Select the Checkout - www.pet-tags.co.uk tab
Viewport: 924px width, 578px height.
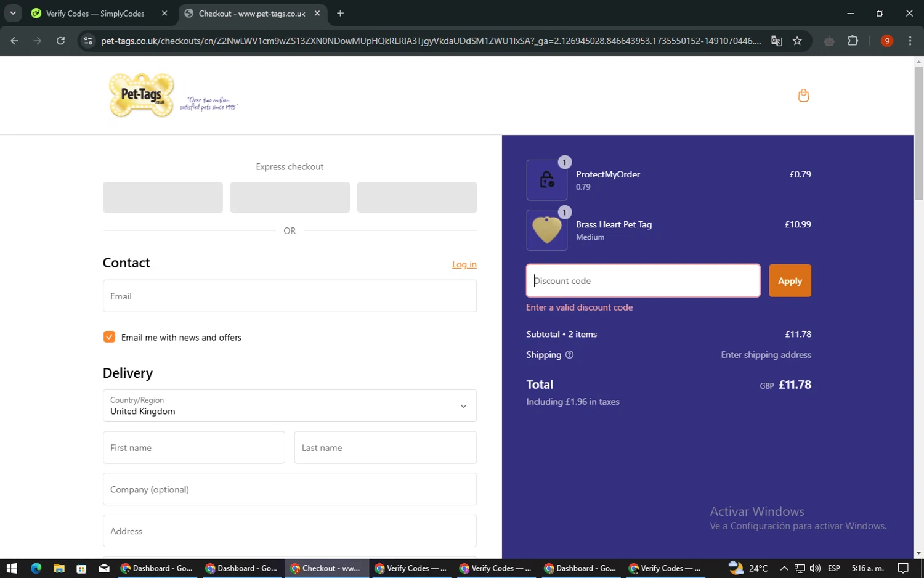click(x=251, y=14)
